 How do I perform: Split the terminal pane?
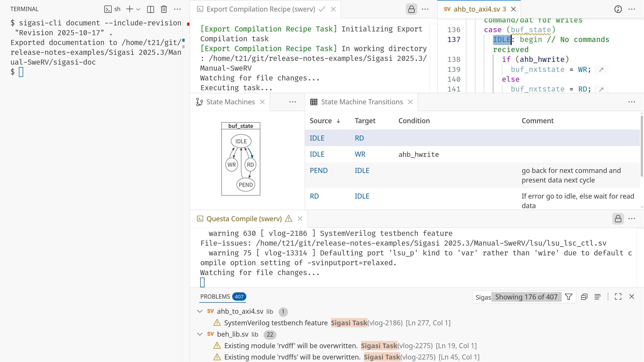click(151, 9)
